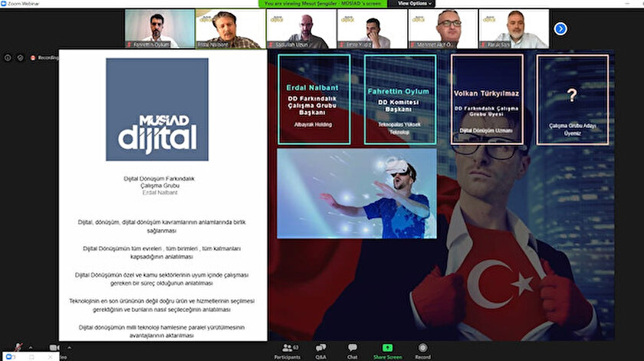Click the green 'You are viewing' screen banner

point(323,3)
